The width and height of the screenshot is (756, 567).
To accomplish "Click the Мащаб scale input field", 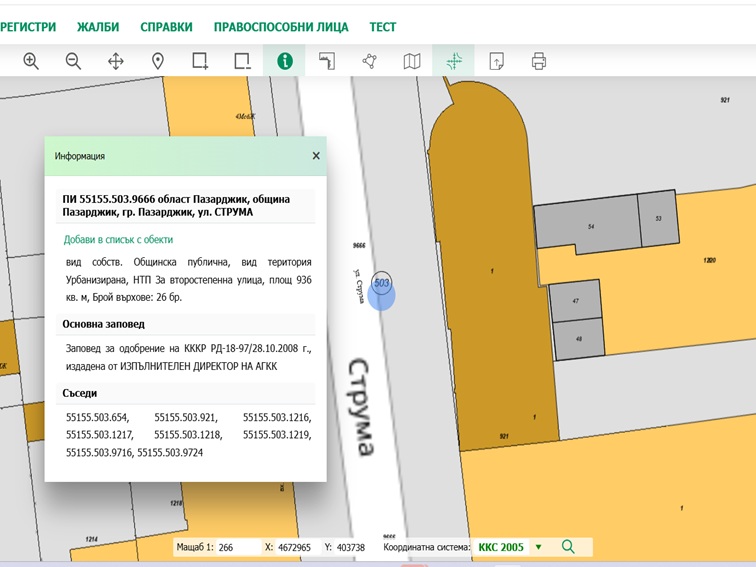I will point(237,548).
